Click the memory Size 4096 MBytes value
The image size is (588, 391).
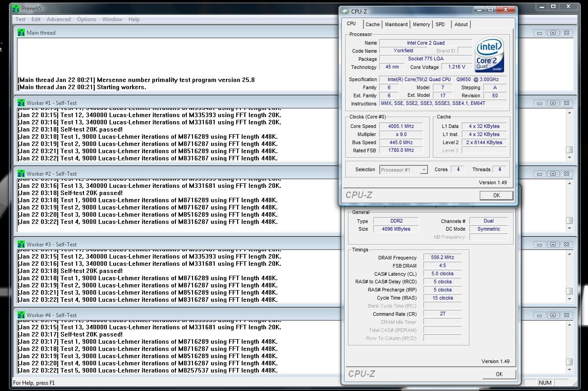pyautogui.click(x=397, y=229)
